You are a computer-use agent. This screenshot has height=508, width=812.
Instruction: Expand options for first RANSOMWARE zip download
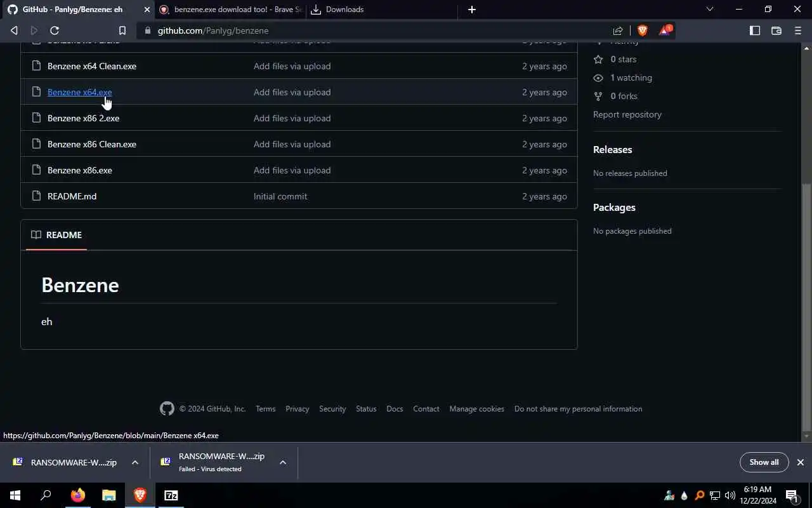(x=135, y=462)
